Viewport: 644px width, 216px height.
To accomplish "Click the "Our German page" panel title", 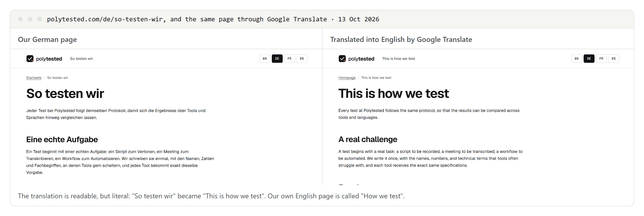I will pyautogui.click(x=47, y=40).
